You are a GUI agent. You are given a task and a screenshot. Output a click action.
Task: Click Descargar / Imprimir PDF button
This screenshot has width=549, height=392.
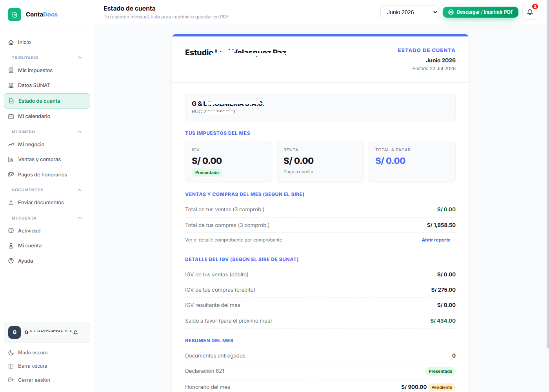coord(480,12)
